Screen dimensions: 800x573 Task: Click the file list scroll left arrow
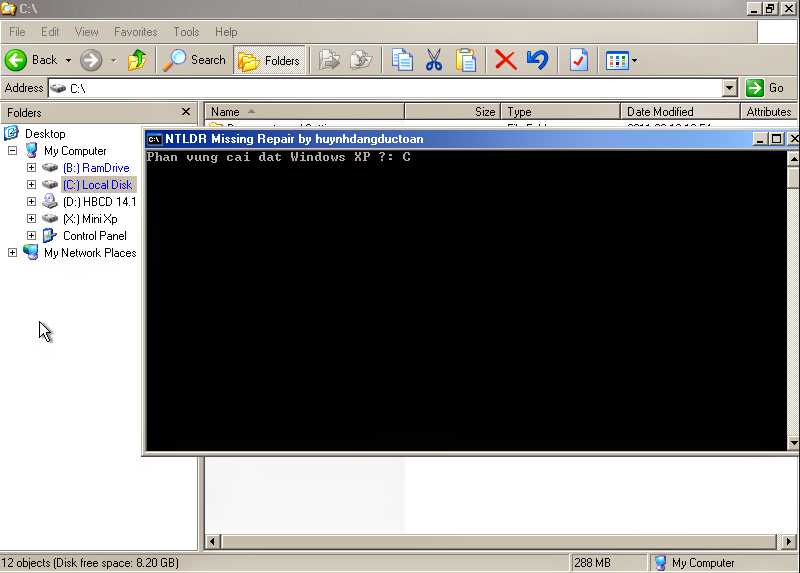click(213, 541)
